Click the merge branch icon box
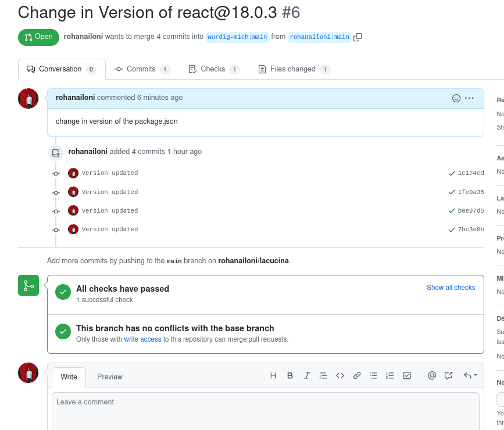 [28, 285]
